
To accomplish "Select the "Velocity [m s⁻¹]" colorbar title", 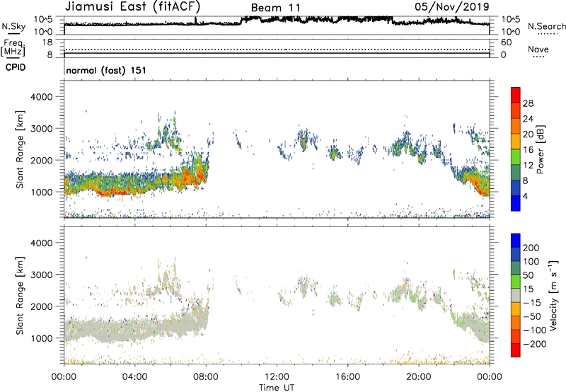I will coord(553,295).
